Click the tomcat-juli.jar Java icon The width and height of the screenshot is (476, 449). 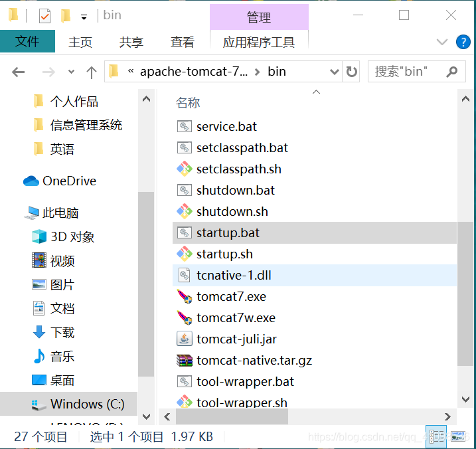pos(185,339)
